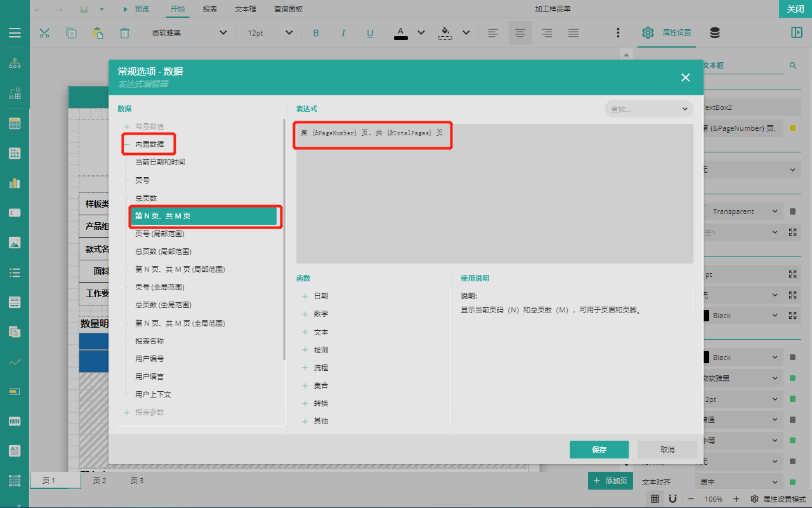
Task: Expand the 日期 function category
Action: click(x=305, y=297)
